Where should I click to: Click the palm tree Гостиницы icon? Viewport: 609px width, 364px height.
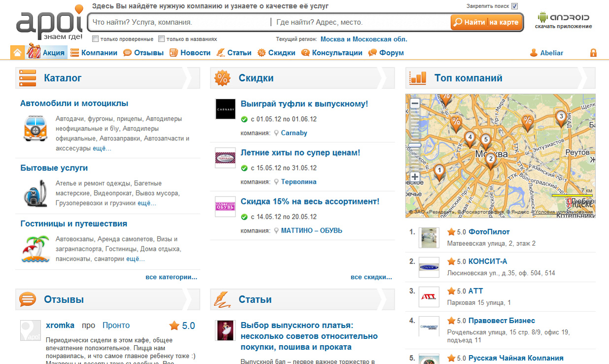pyautogui.click(x=35, y=249)
